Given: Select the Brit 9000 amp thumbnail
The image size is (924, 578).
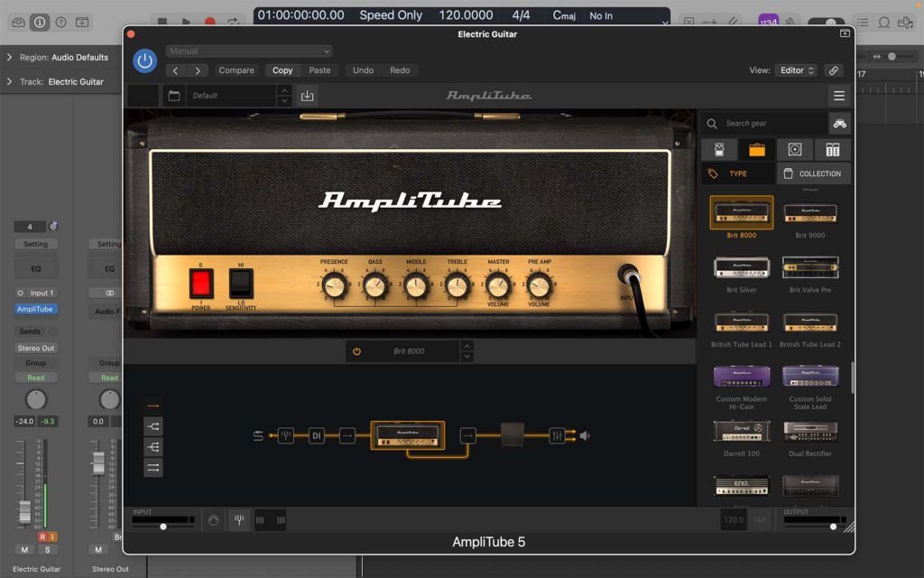Looking at the screenshot, I should (809, 214).
